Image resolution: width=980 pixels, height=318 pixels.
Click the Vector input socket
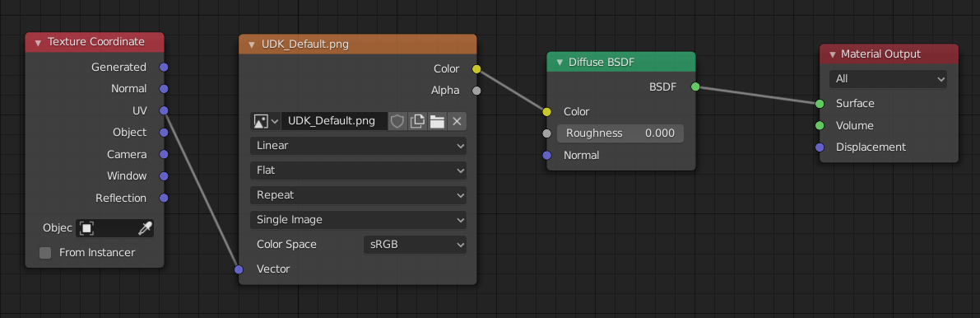239,269
